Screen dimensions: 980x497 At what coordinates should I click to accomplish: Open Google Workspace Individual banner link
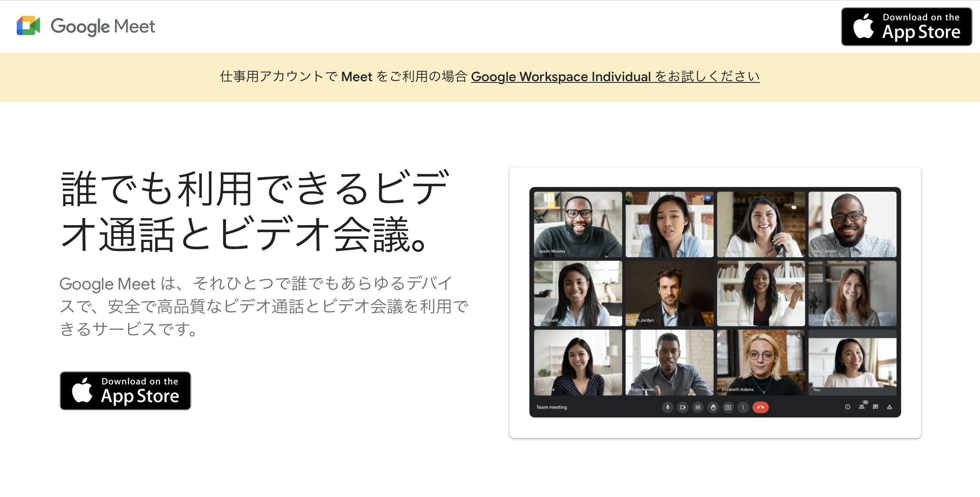pyautogui.click(x=615, y=77)
